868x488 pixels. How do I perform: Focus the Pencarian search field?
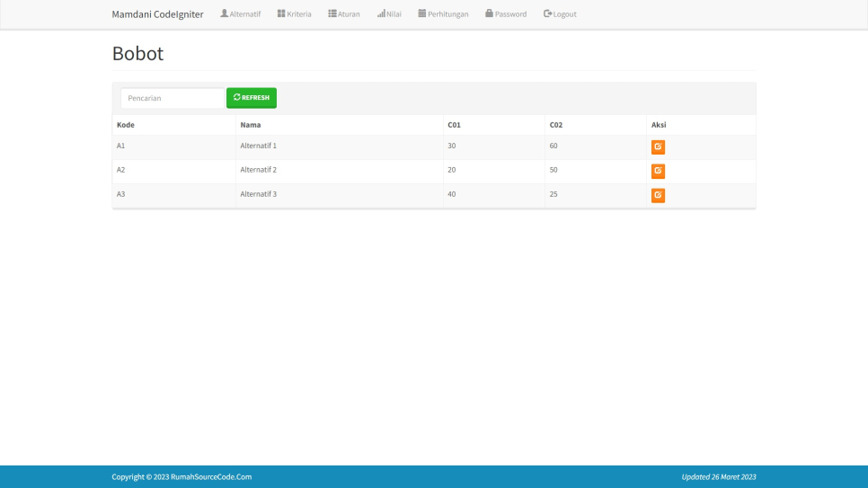[173, 98]
